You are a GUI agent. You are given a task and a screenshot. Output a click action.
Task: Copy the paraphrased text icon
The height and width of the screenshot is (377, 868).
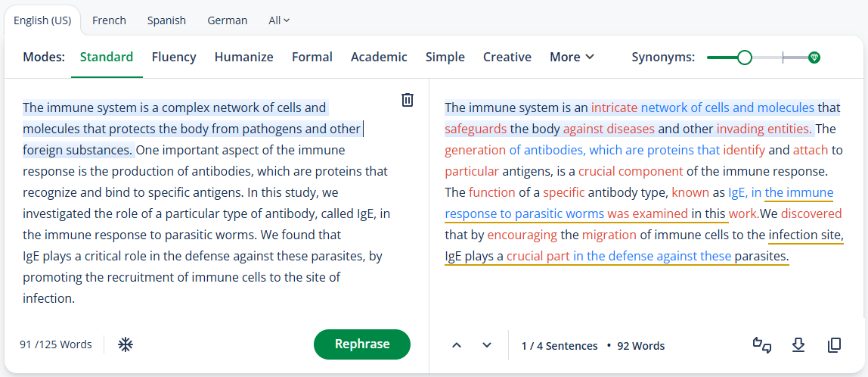coord(834,345)
